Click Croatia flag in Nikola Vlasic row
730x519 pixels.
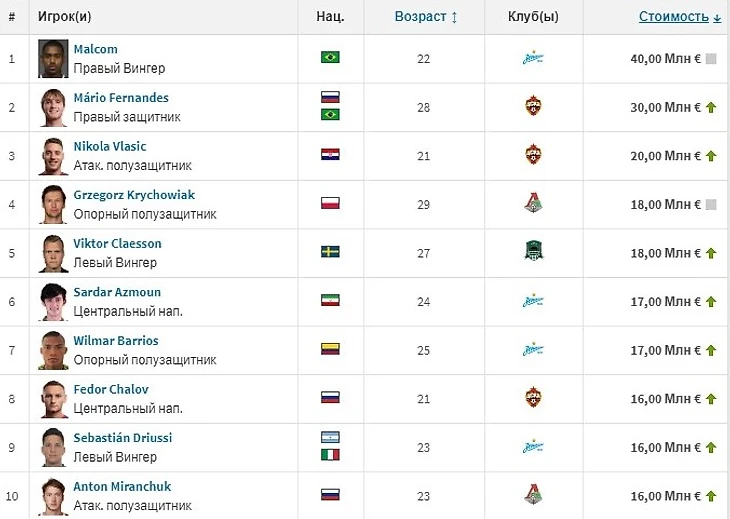330,155
